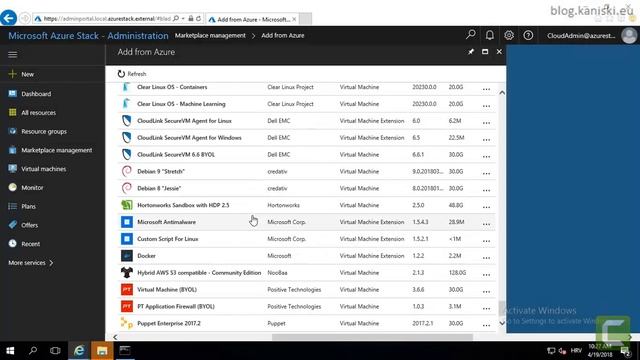Image resolution: width=640 pixels, height=360 pixels.
Task: Click the vertical scrollbar down arrow
Action: coord(502,323)
